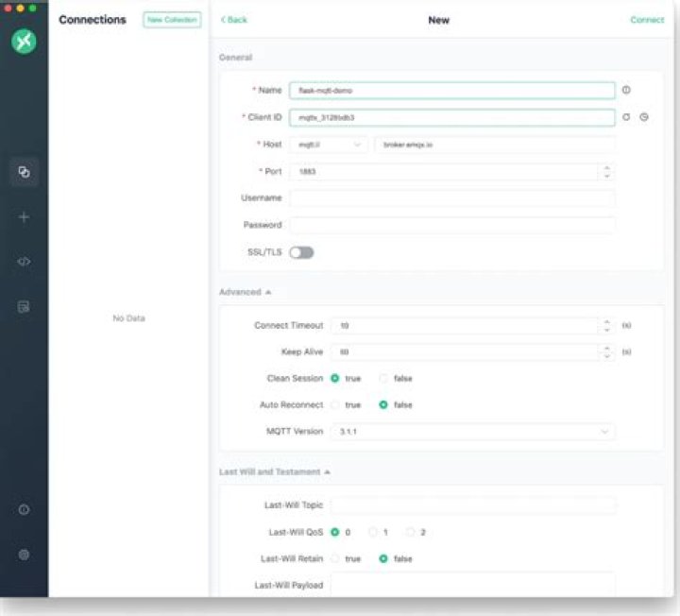Set Last-Will QoS to 0
This screenshot has height=616, width=680.
(x=334, y=532)
